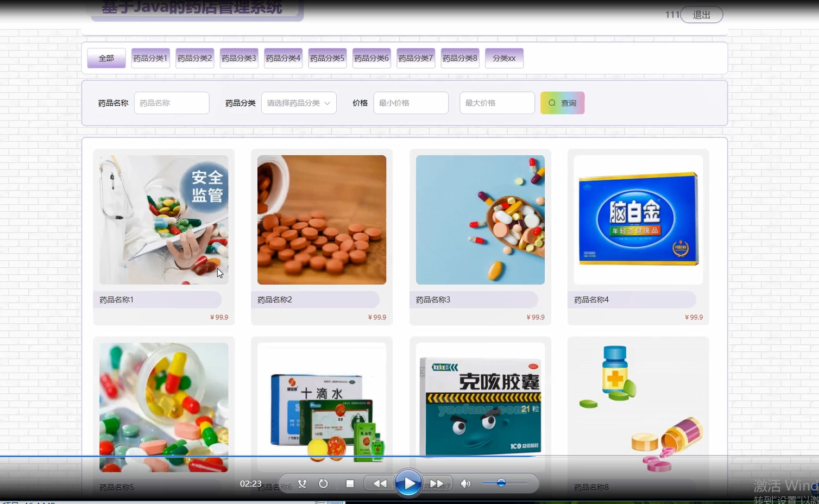Choose the 药品分类4 tab
This screenshot has width=819, height=504.
283,58
